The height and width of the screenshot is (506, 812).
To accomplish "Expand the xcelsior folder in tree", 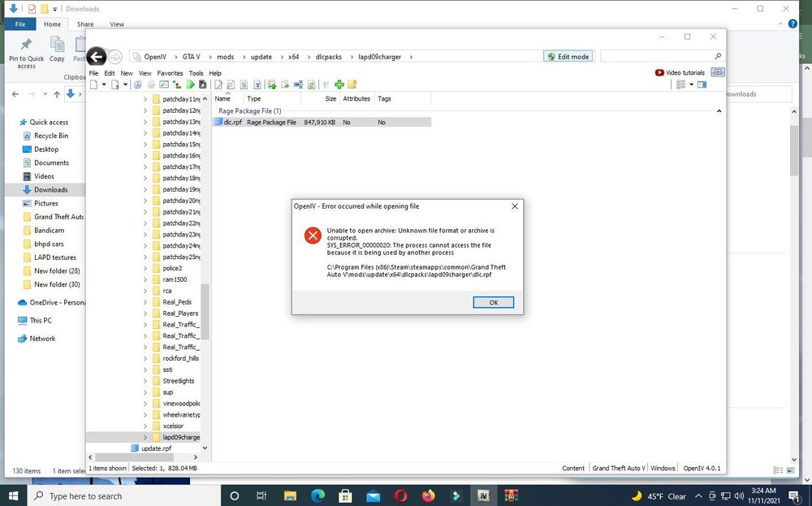I will pos(145,426).
